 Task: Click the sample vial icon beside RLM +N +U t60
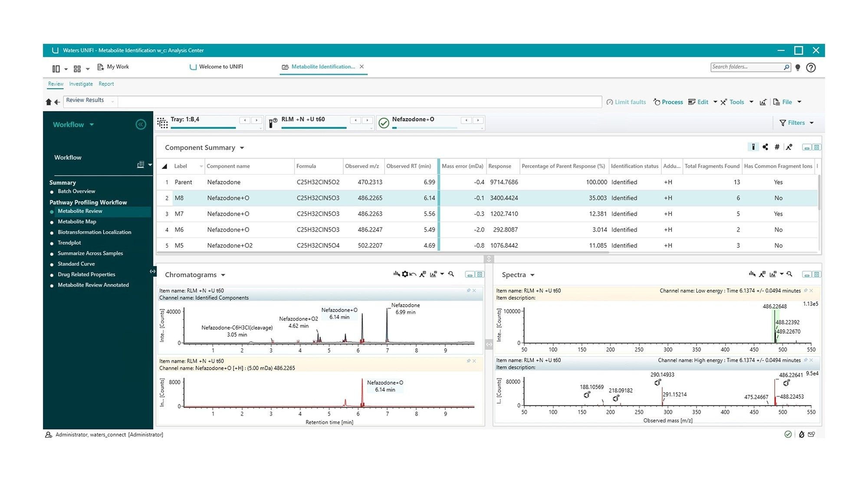(x=273, y=123)
